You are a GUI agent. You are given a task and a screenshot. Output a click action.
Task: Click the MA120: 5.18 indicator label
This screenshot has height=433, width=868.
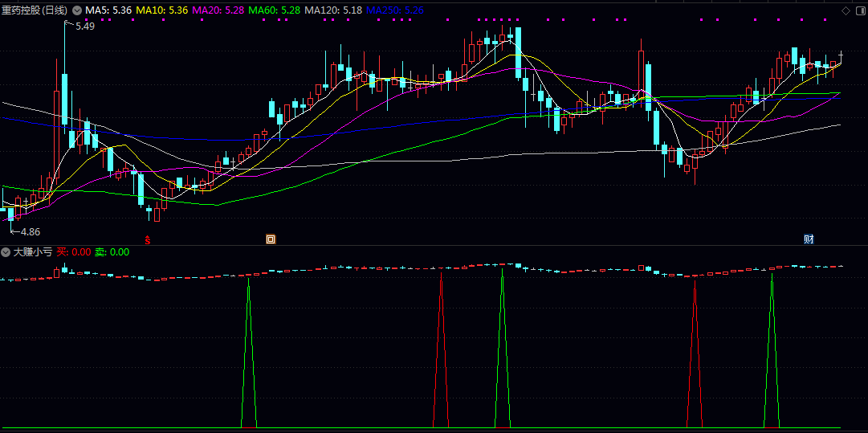(x=334, y=10)
